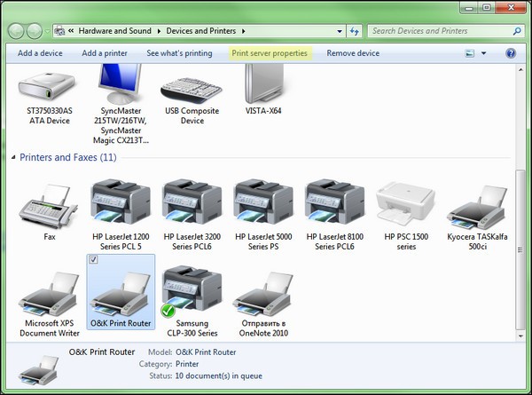Image resolution: width=532 pixels, height=395 pixels.
Task: Select SyncMaster monitor device icon
Action: click(121, 95)
